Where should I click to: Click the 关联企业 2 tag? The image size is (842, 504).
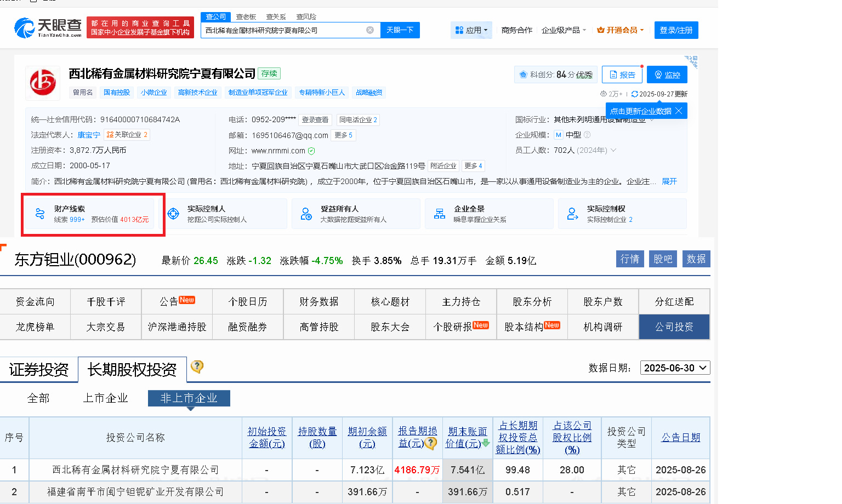pyautogui.click(x=127, y=135)
